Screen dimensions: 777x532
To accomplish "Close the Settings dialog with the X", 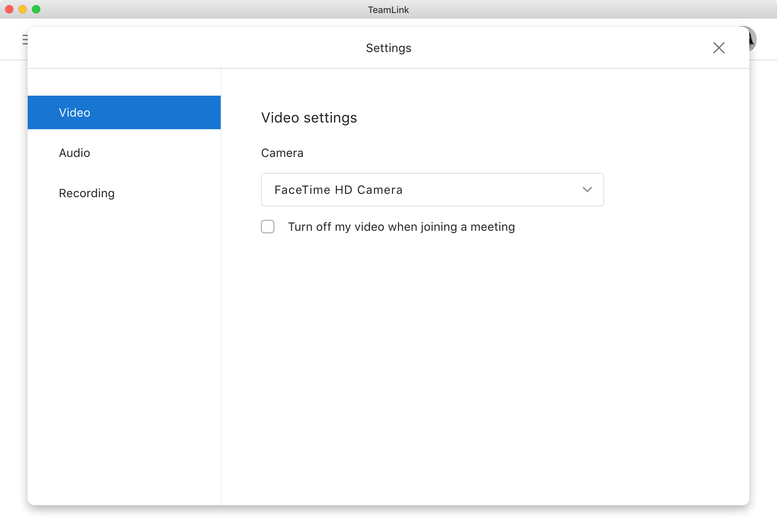I will 719,48.
